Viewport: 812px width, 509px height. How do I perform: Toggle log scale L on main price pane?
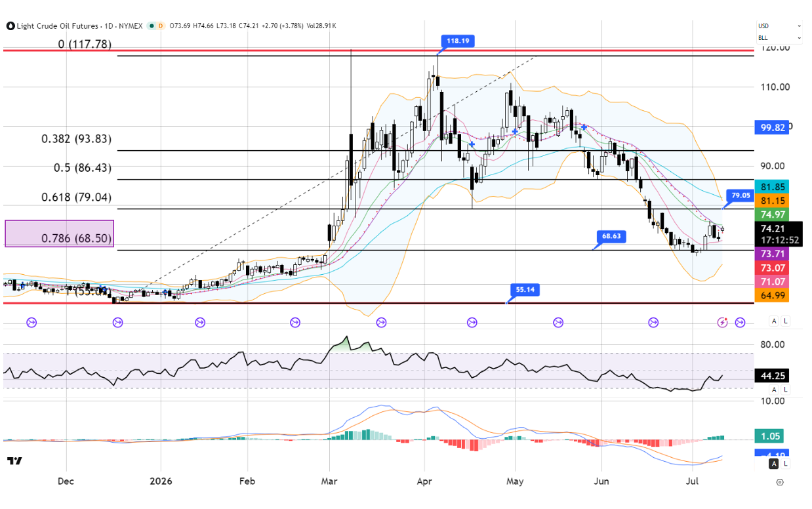coord(786,321)
